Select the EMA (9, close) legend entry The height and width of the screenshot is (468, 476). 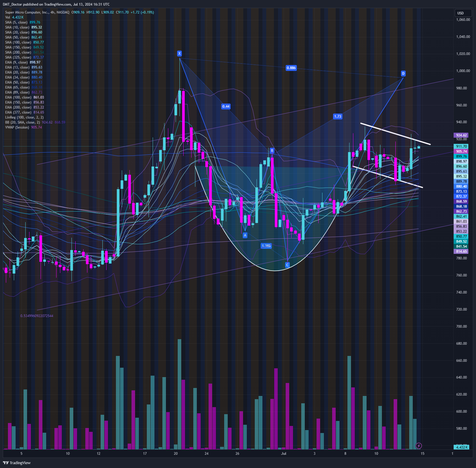click(x=23, y=62)
